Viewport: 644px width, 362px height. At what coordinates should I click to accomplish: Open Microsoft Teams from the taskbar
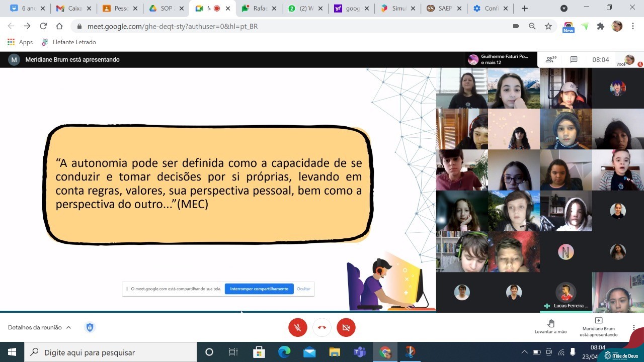coord(359,352)
